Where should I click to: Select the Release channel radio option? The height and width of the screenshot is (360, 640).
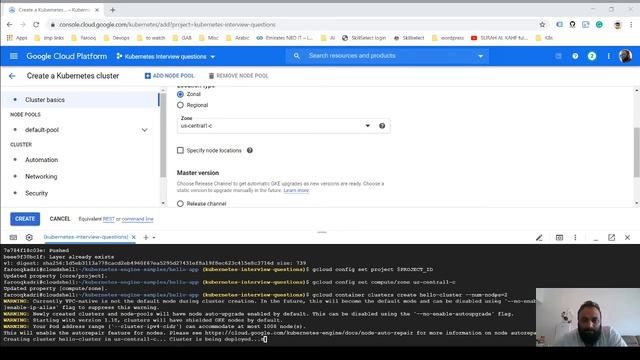point(180,204)
